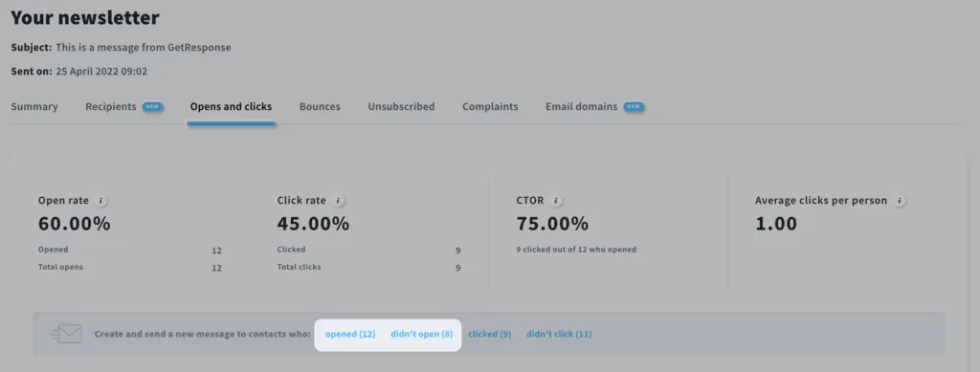The image size is (980, 372).
Task: View the Unsubscribed tab
Action: tap(401, 107)
